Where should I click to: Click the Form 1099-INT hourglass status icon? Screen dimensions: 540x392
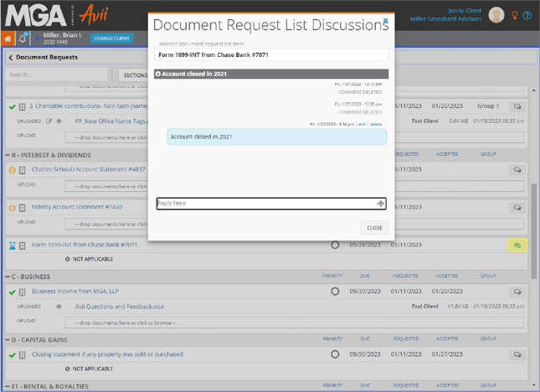click(x=12, y=245)
